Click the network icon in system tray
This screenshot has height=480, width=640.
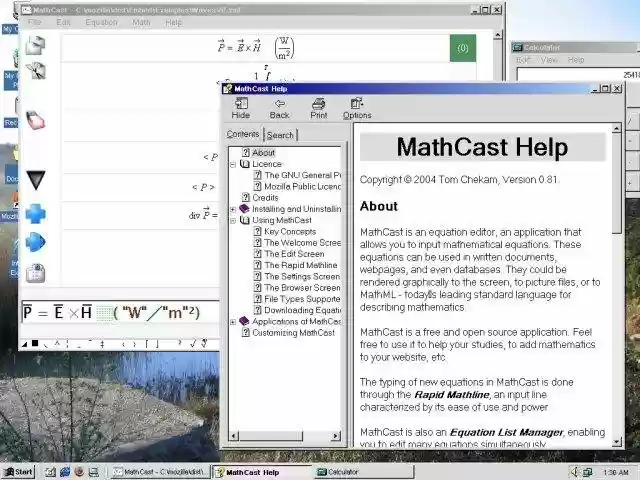click(587, 472)
